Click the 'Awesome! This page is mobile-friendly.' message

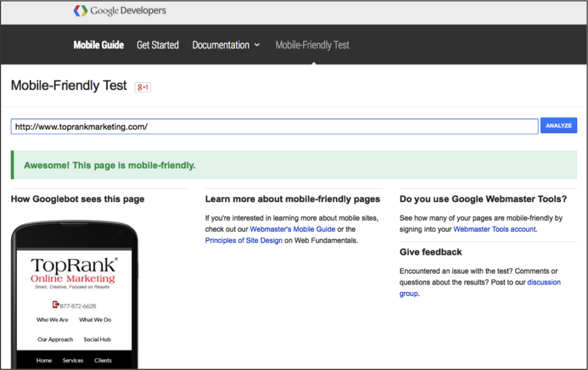110,165
